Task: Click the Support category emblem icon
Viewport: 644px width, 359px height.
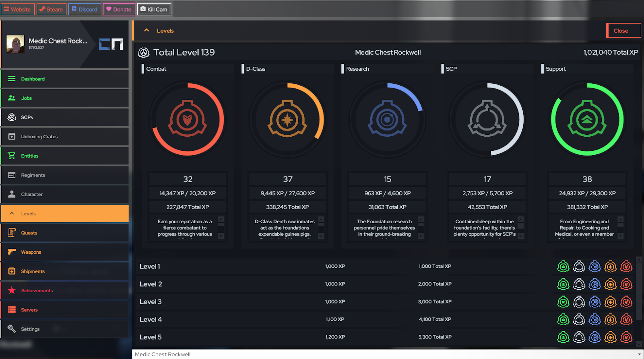Action: (587, 119)
